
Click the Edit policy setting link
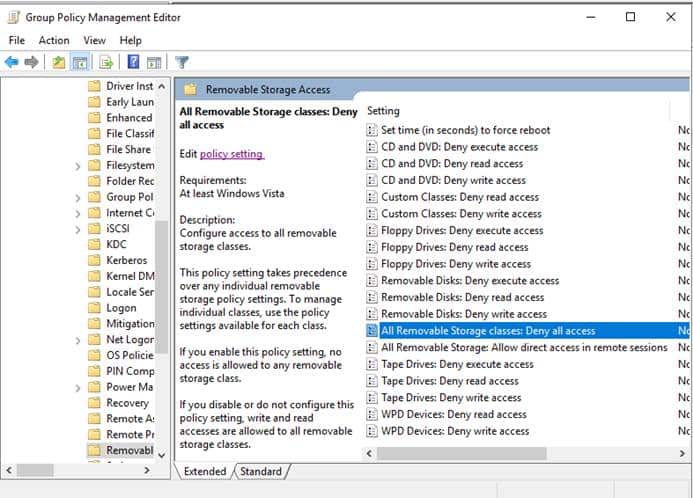(231, 154)
